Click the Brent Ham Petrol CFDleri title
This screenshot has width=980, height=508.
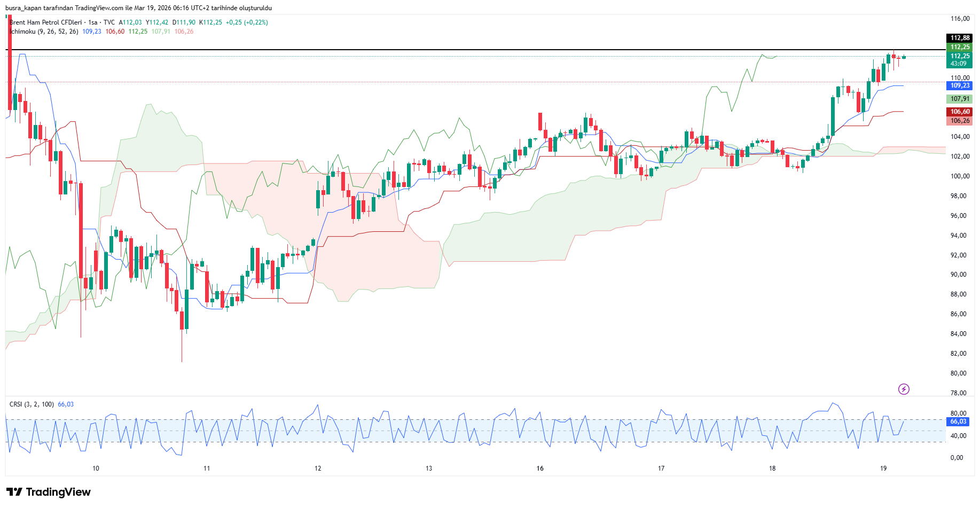[x=46, y=22]
